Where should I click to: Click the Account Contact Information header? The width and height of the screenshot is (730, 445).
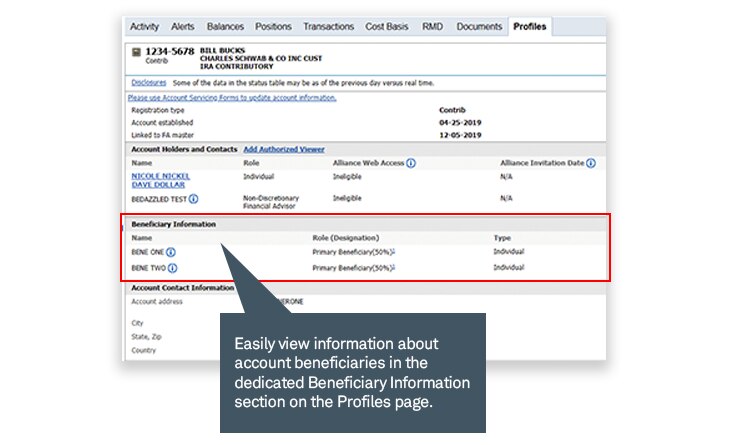(x=182, y=288)
